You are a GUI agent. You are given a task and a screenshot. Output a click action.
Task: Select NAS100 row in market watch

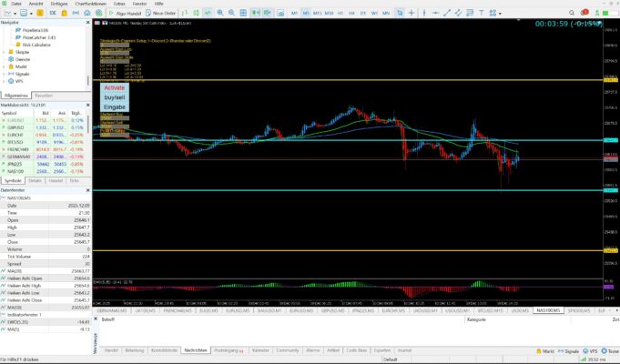pyautogui.click(x=43, y=171)
